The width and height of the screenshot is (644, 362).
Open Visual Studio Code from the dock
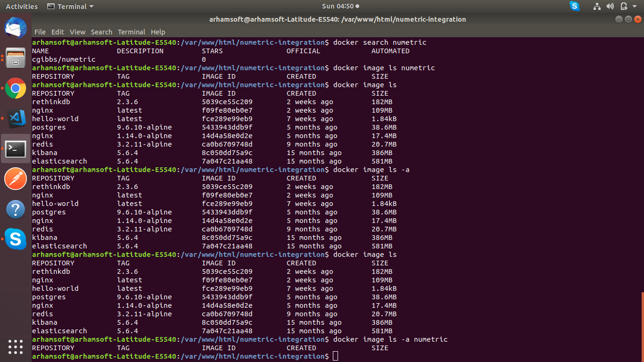[16, 119]
